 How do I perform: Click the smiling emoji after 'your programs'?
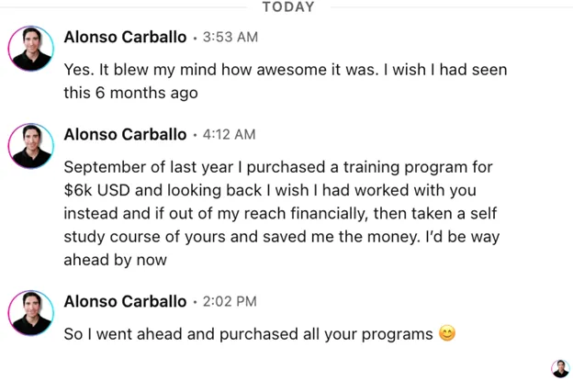click(447, 333)
